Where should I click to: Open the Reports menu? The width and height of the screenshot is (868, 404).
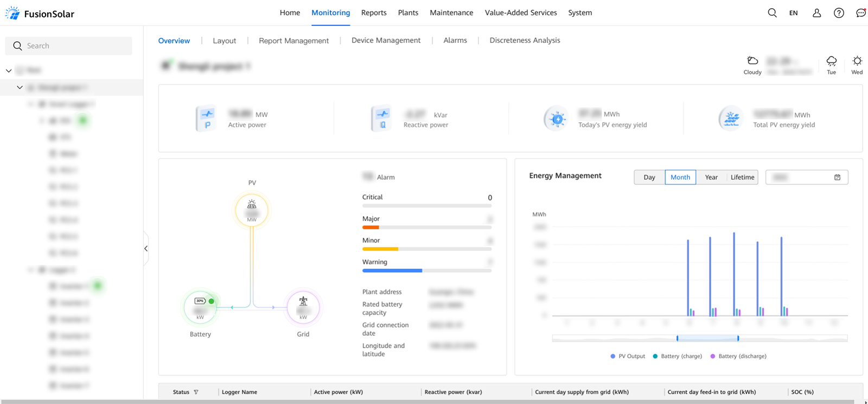374,12
